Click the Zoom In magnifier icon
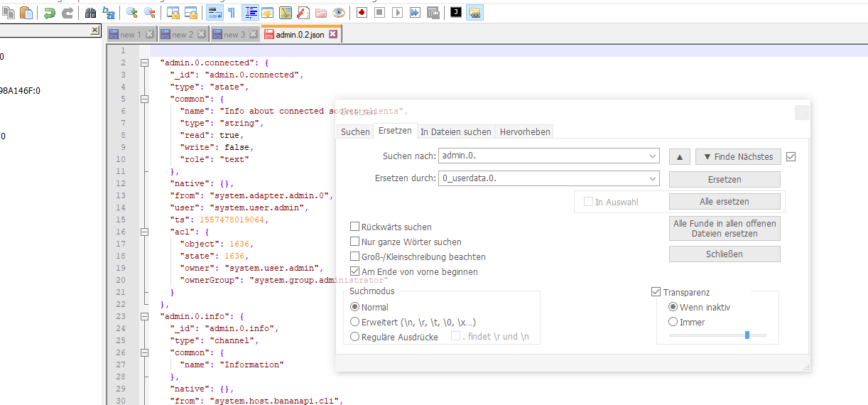This screenshot has height=405, width=868. (x=131, y=13)
